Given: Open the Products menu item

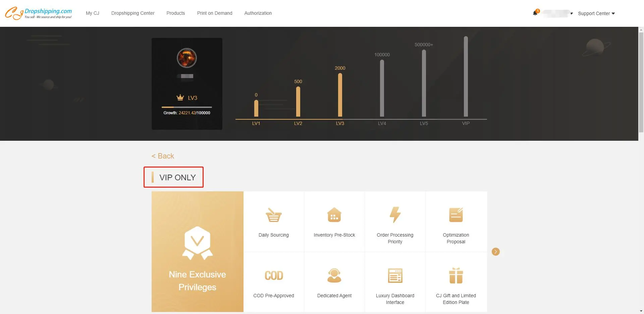Looking at the screenshot, I should pyautogui.click(x=175, y=13).
